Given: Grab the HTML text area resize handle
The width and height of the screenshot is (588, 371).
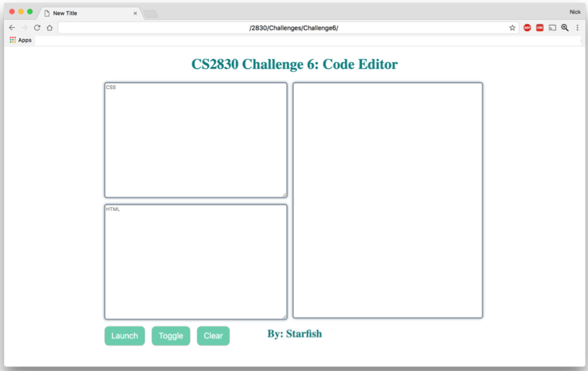Looking at the screenshot, I should [x=285, y=317].
